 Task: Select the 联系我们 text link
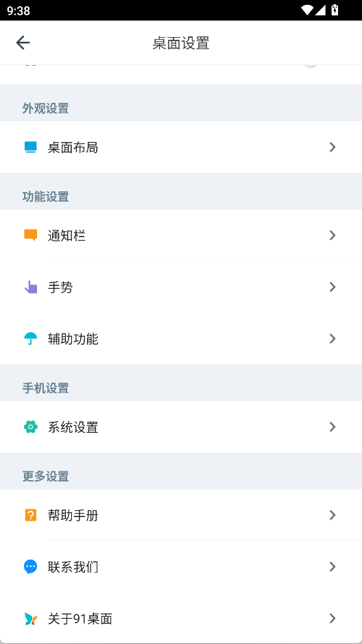[x=73, y=567]
